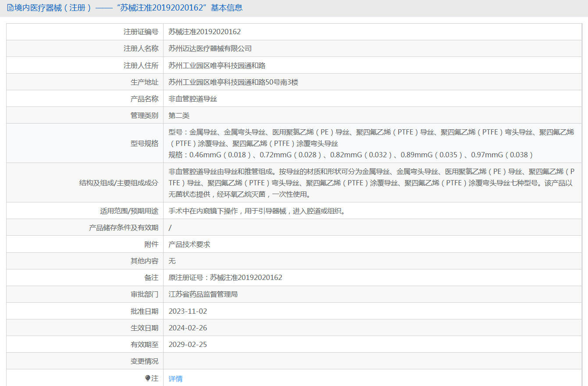Click the 生产地址 label
This screenshot has width=588, height=386.
(144, 82)
